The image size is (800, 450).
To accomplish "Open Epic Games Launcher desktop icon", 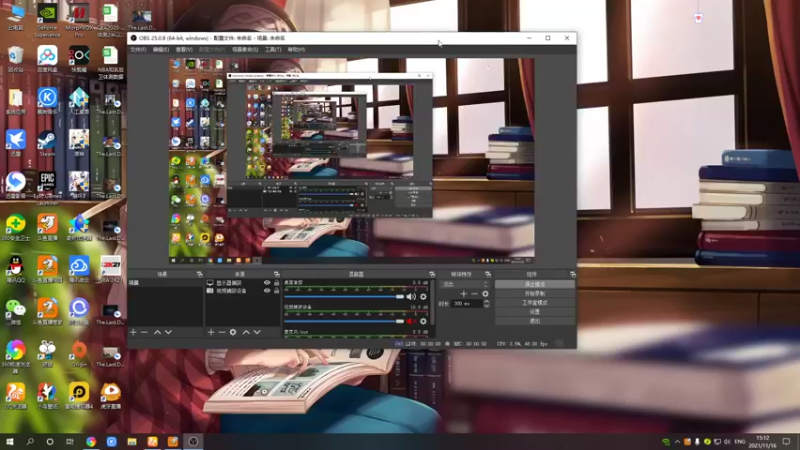I will pyautogui.click(x=47, y=186).
